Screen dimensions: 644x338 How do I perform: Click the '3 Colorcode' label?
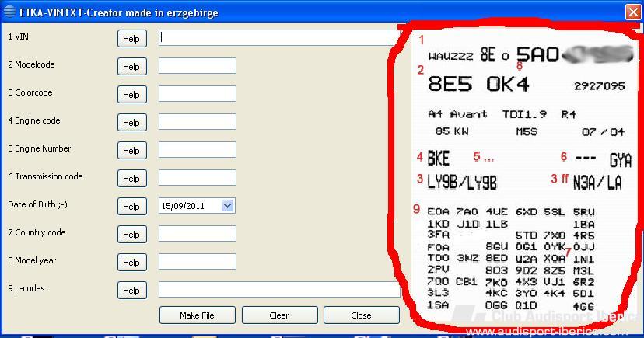pyautogui.click(x=30, y=92)
